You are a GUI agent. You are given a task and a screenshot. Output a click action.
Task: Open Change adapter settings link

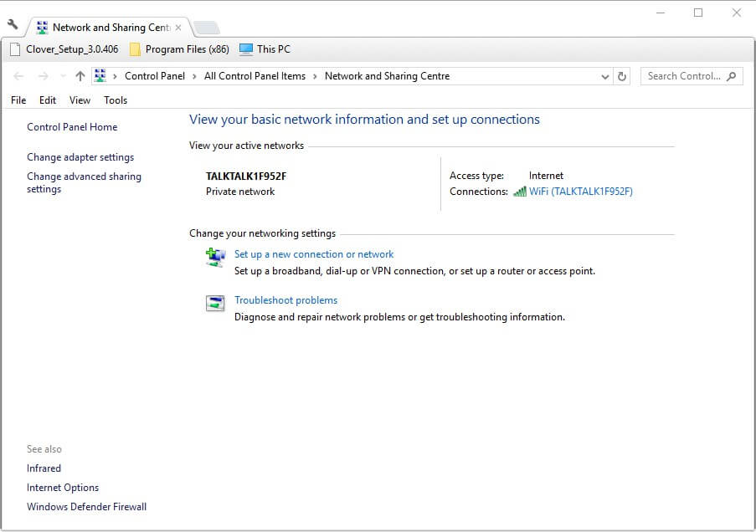[80, 157]
